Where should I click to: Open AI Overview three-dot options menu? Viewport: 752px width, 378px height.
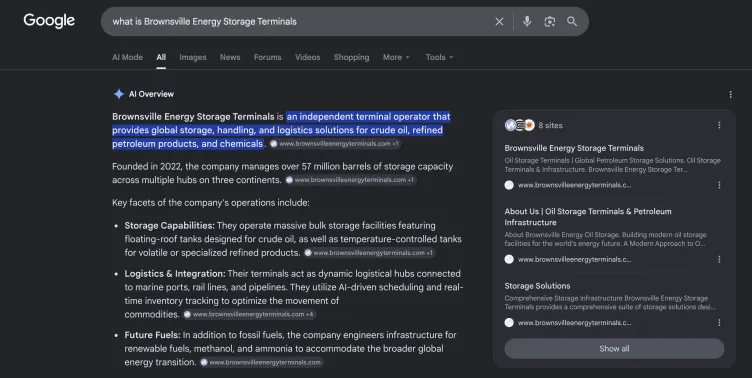(x=730, y=94)
